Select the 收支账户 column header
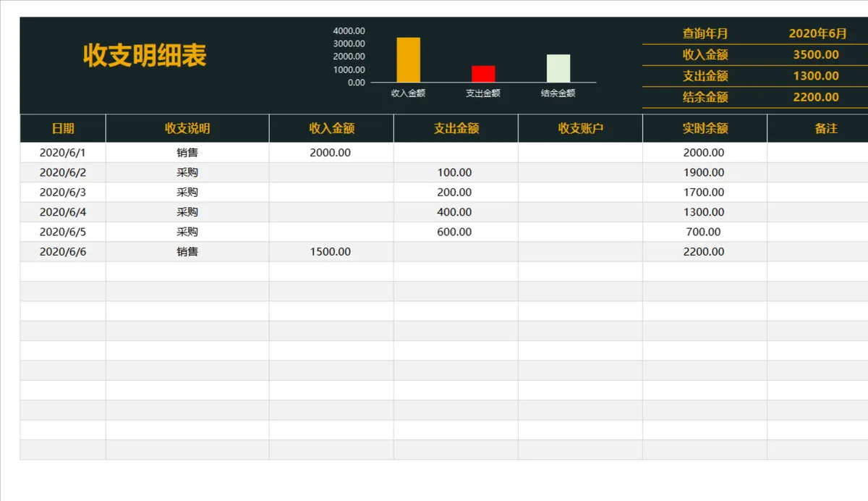This screenshot has height=501, width=868. (x=580, y=128)
